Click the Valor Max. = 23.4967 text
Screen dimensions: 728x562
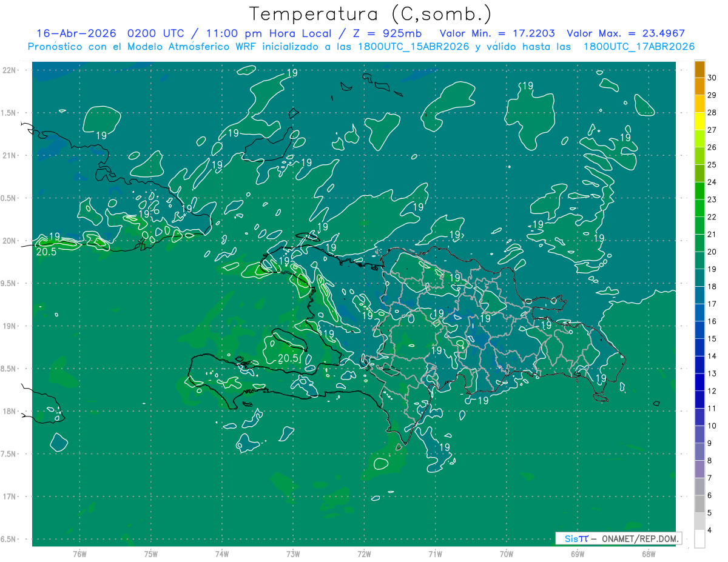click(x=625, y=33)
